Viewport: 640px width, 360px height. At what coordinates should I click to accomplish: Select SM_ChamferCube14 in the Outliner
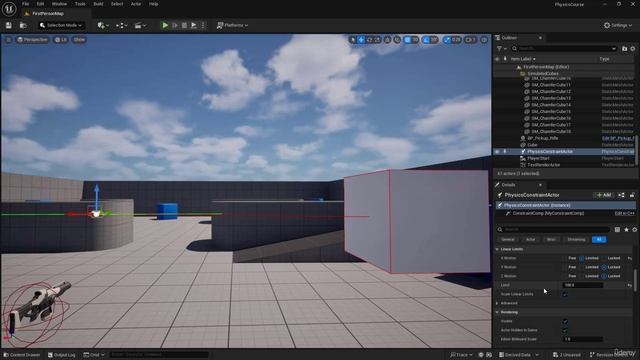551,105
